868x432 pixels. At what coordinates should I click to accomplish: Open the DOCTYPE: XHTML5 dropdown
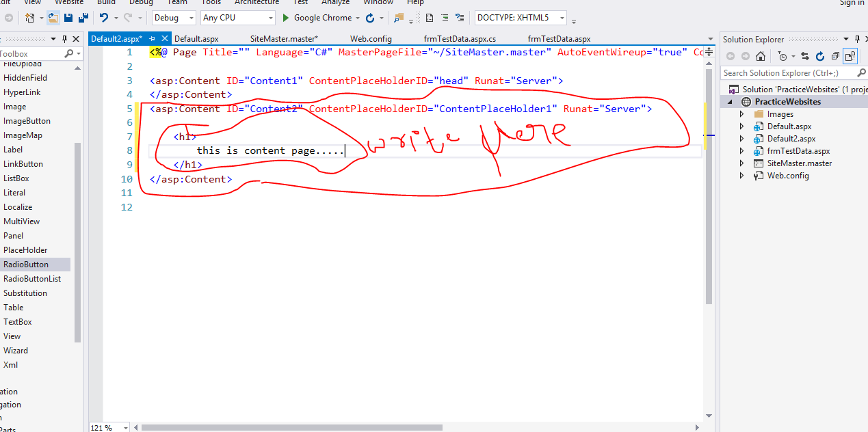pos(562,17)
